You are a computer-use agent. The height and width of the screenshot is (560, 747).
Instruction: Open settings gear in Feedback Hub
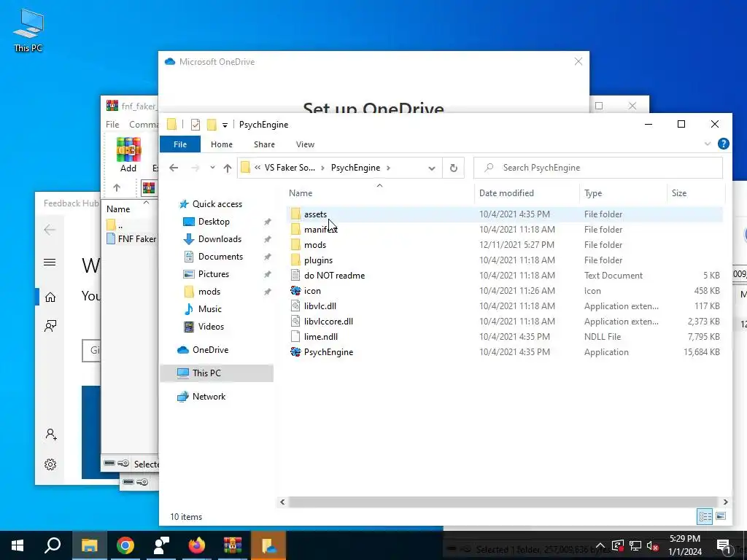click(x=50, y=464)
